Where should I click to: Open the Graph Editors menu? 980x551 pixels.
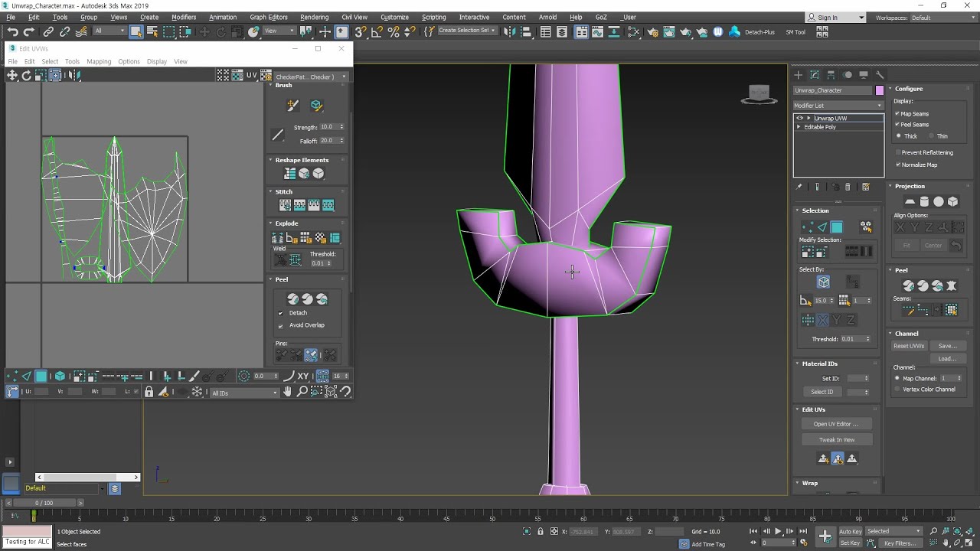[269, 17]
